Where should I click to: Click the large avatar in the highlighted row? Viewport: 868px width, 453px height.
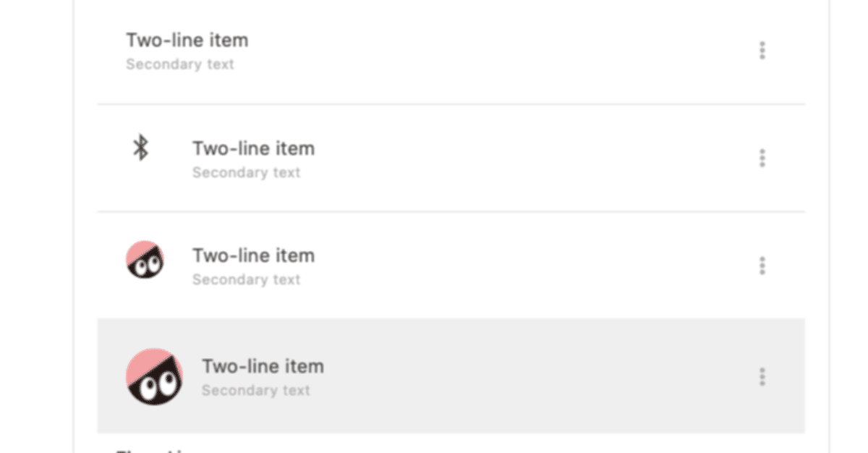tap(154, 376)
